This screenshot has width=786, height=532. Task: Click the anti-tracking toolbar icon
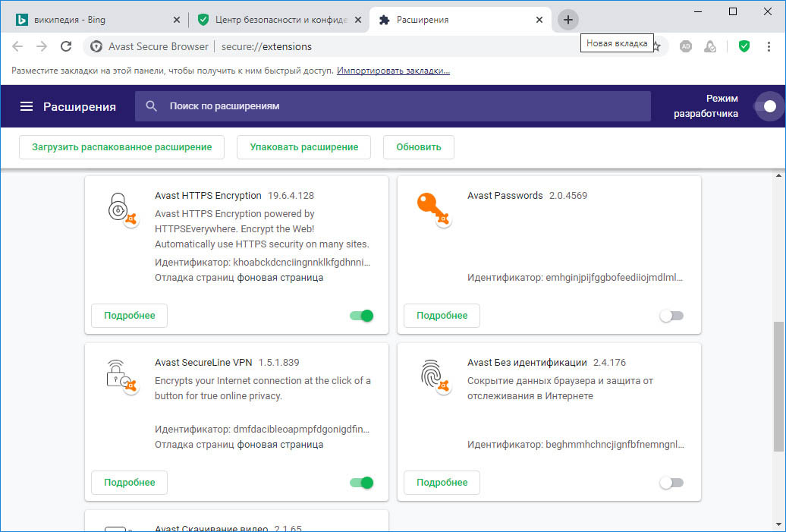(x=710, y=46)
